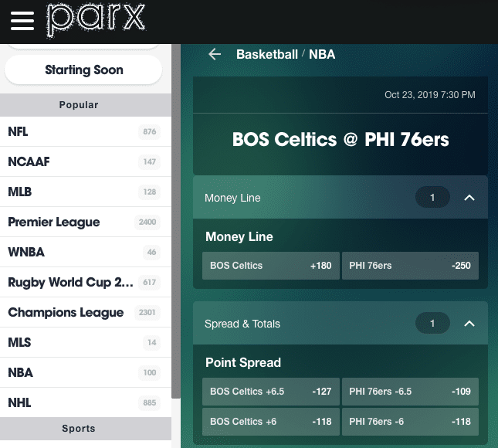The height and width of the screenshot is (448, 498).
Task: Open WNBA betting markets
Action: click(86, 253)
